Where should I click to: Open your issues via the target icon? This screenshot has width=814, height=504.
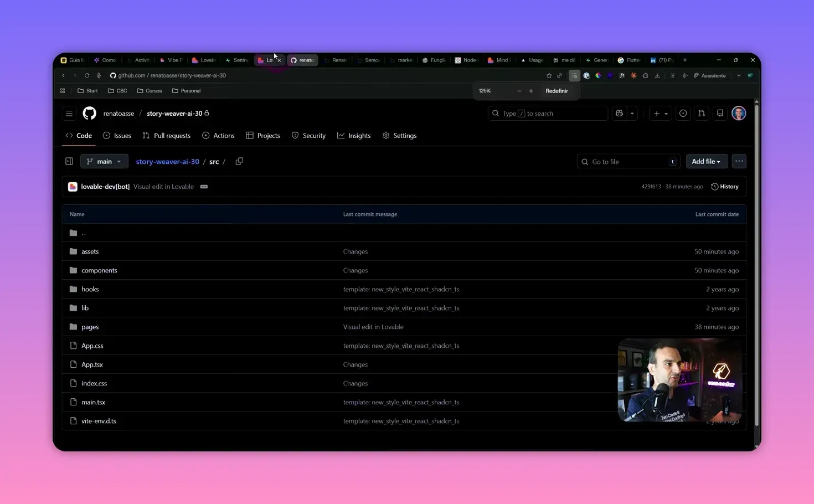(683, 113)
